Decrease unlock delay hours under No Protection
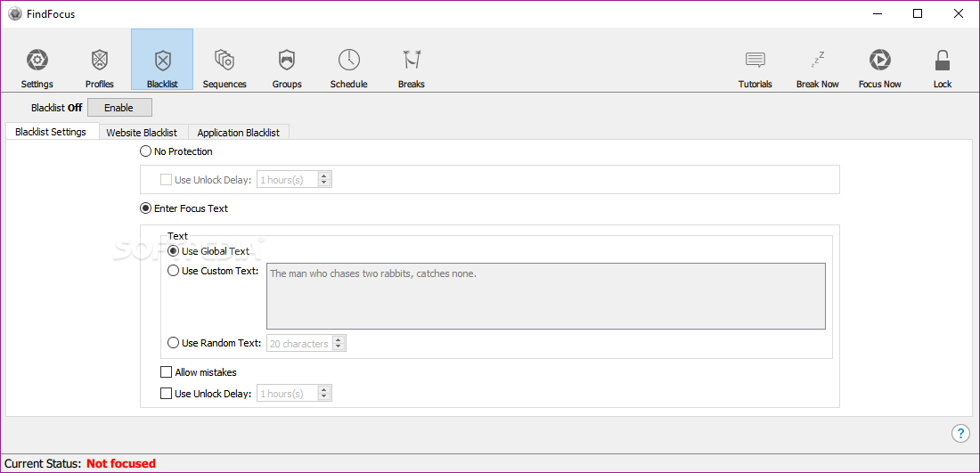Screen dimensions: 980x473 (323, 183)
